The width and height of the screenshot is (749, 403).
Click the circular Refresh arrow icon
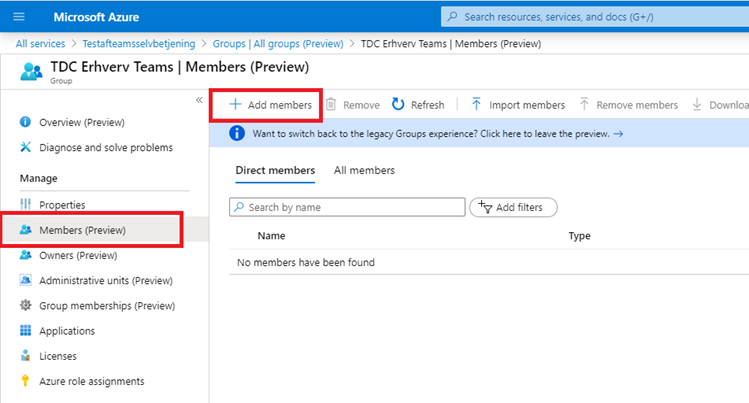[x=398, y=104]
